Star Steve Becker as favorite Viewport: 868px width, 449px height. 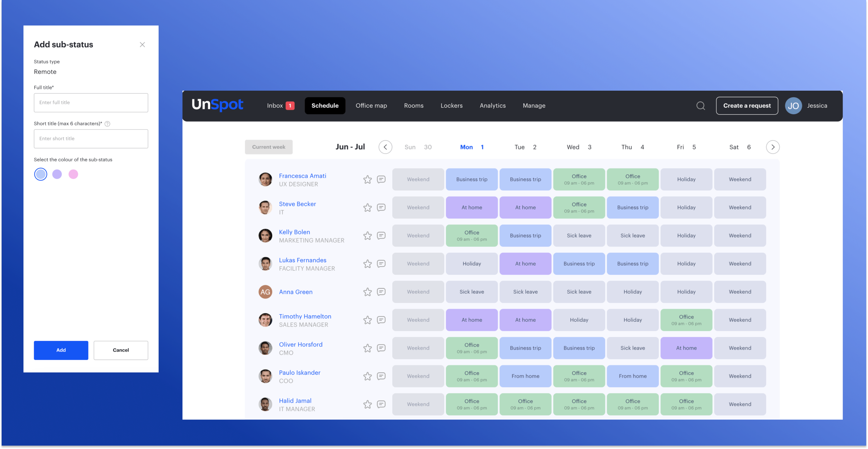pyautogui.click(x=367, y=207)
